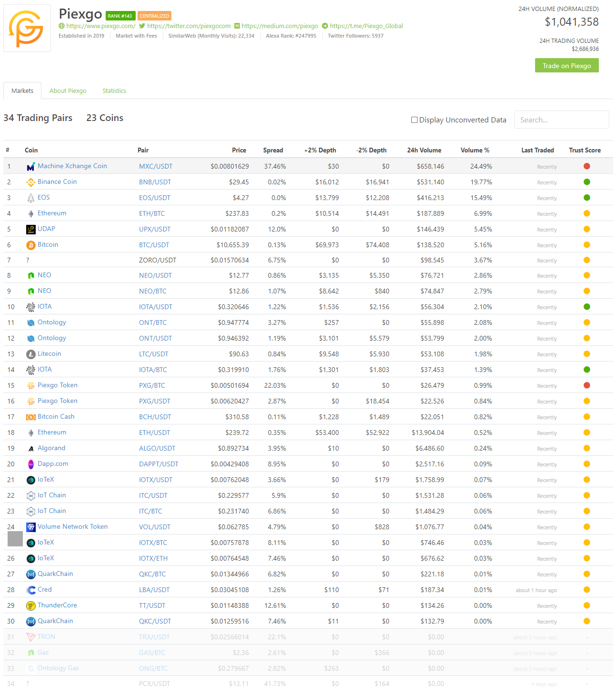Click Piexgo Token icon in PXG/BTC row

coord(31,386)
